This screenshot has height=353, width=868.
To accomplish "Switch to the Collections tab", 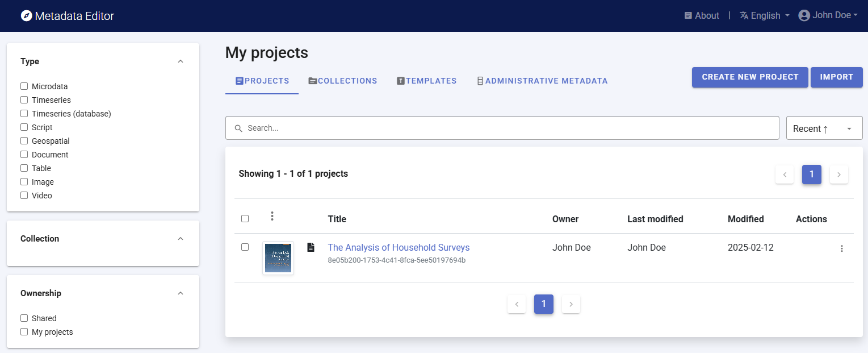I will [342, 81].
